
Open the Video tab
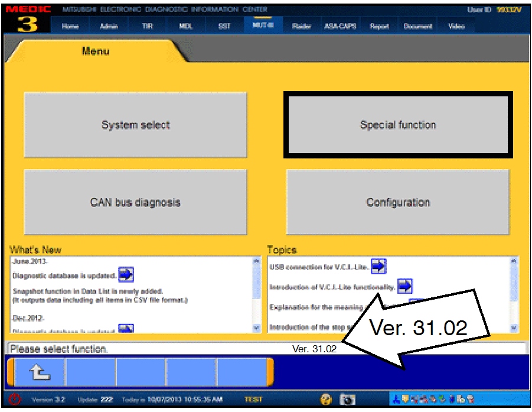[456, 27]
